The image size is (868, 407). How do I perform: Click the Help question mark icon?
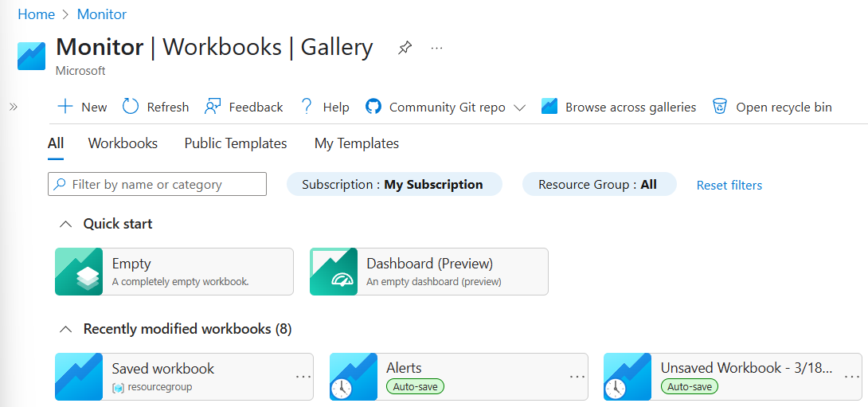[306, 107]
